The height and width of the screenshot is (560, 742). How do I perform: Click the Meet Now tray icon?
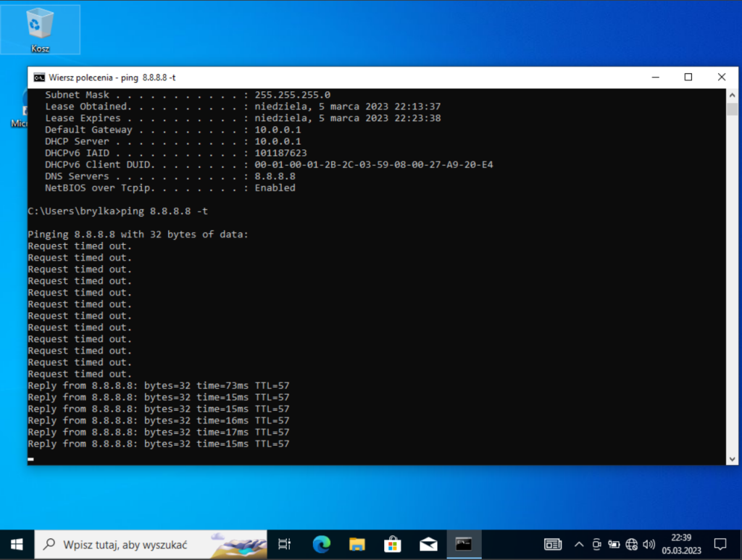pos(597,545)
